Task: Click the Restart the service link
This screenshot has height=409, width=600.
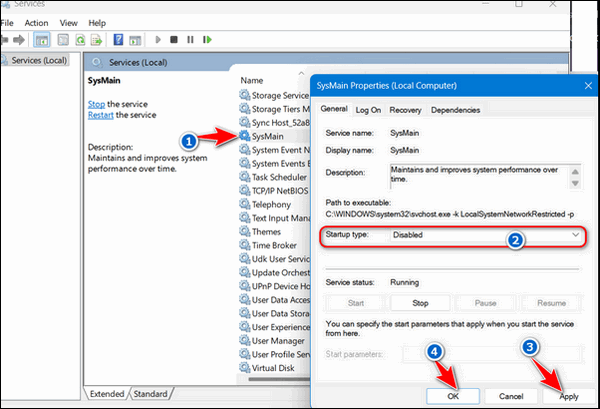Action: (x=101, y=115)
